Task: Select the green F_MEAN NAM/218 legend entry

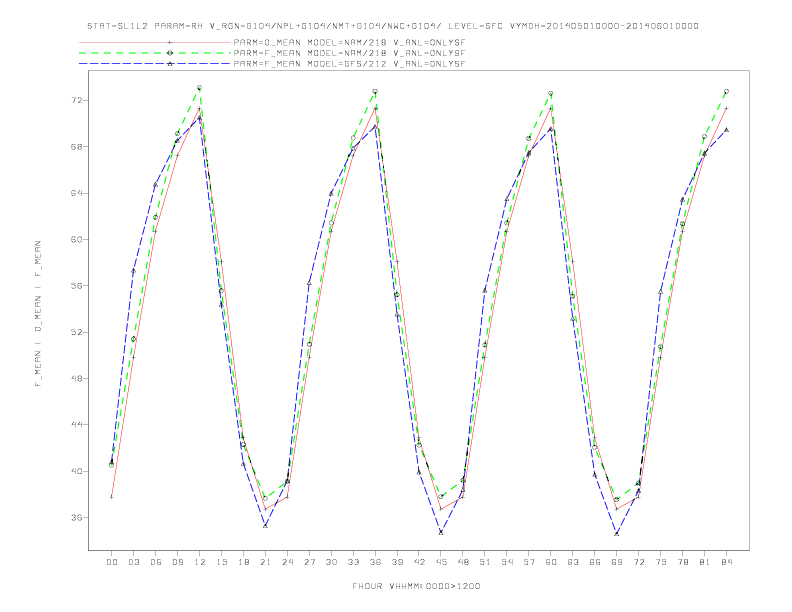Action: pyautogui.click(x=272, y=53)
